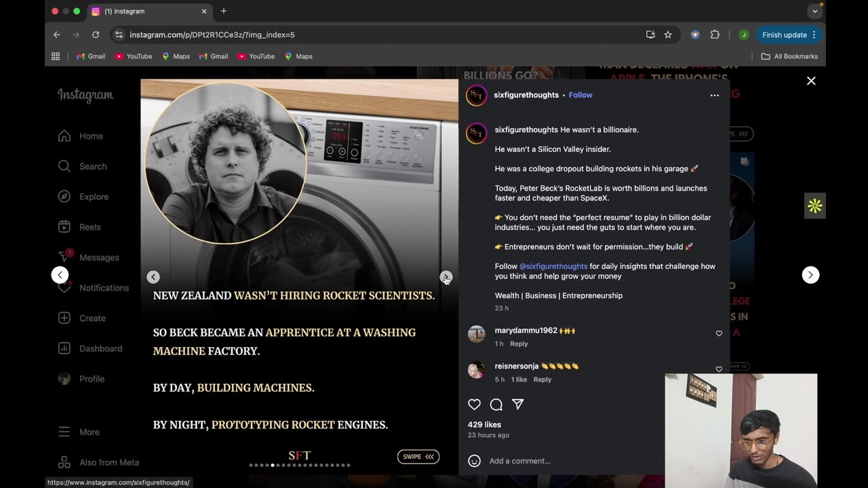The height and width of the screenshot is (488, 868).
Task: Open the first YouTube bookmark
Action: (x=133, y=56)
